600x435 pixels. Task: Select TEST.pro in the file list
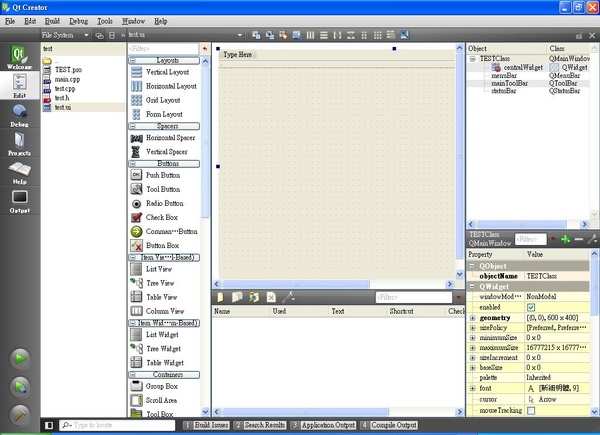[x=68, y=70]
